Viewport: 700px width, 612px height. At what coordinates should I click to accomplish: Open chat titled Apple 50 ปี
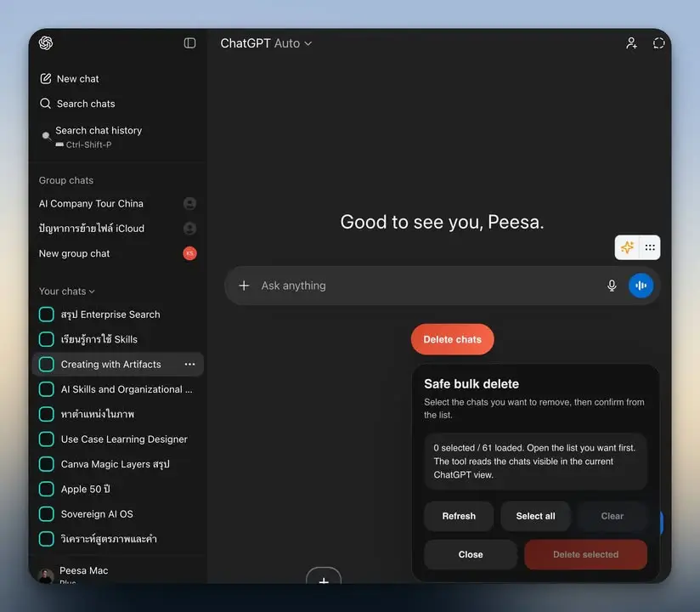click(86, 489)
